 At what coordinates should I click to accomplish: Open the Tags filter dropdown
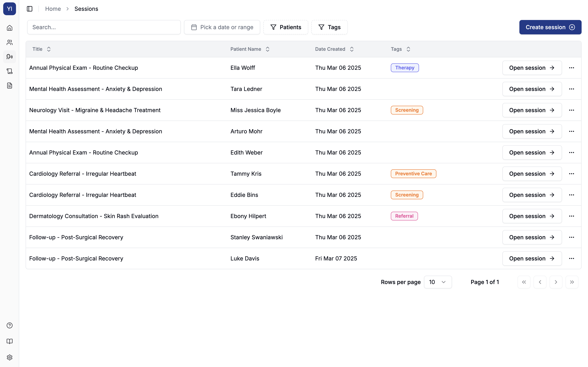coord(329,27)
